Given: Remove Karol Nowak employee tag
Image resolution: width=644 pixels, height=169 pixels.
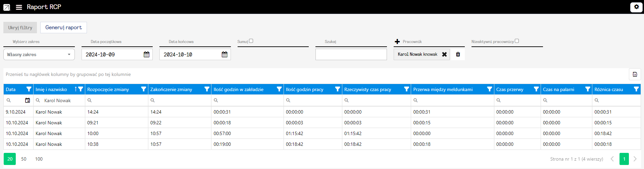Looking at the screenshot, I should point(444,54).
